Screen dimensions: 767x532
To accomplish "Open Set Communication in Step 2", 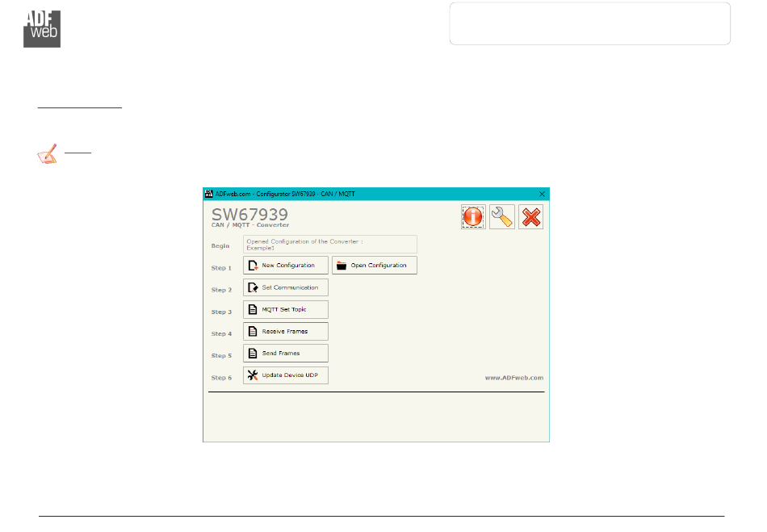I will (286, 287).
